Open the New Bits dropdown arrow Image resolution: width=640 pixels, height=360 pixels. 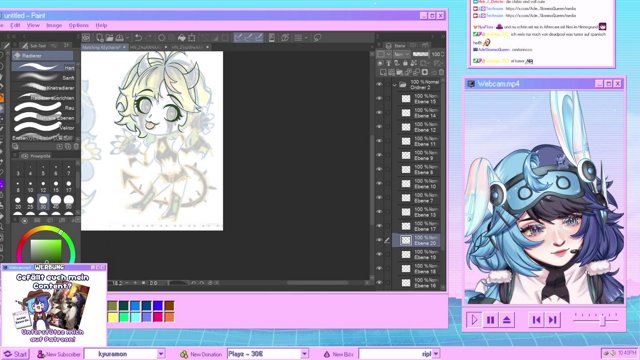[x=436, y=353]
